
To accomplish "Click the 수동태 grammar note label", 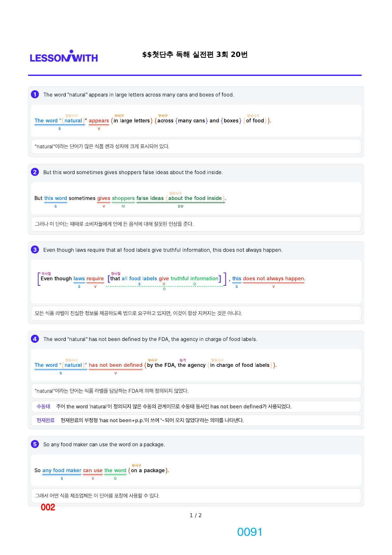I will point(44,406).
